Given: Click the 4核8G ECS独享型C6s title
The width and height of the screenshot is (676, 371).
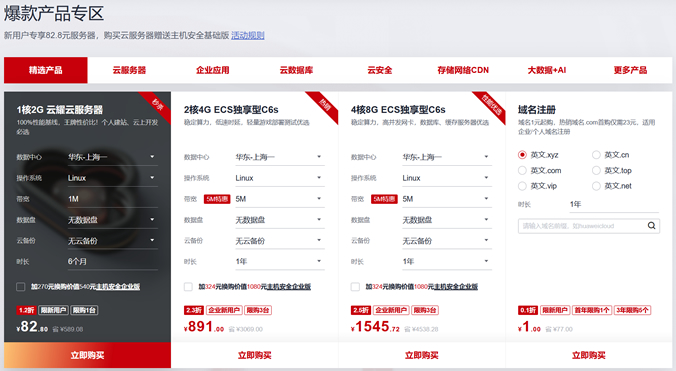Looking at the screenshot, I should coord(398,109).
